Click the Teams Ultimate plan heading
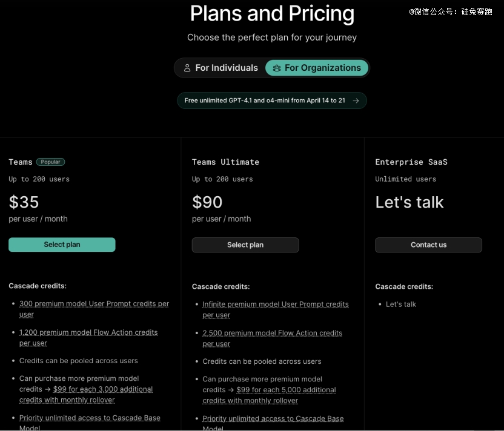 click(x=225, y=162)
